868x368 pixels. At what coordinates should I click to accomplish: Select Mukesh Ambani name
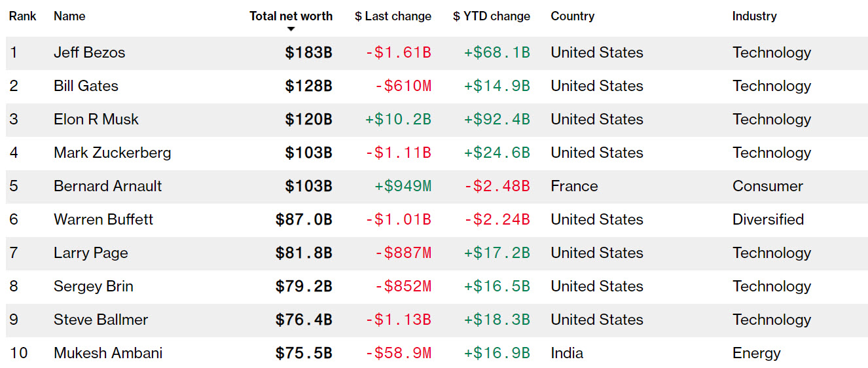pos(108,353)
